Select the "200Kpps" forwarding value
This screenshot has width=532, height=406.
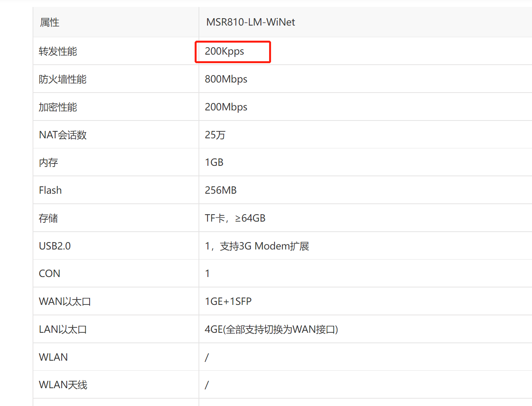coord(225,51)
